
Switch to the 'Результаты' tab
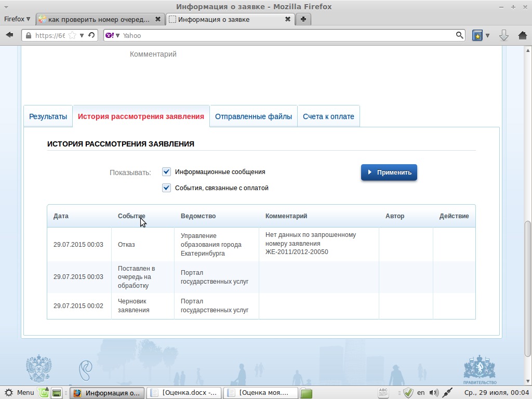click(48, 116)
